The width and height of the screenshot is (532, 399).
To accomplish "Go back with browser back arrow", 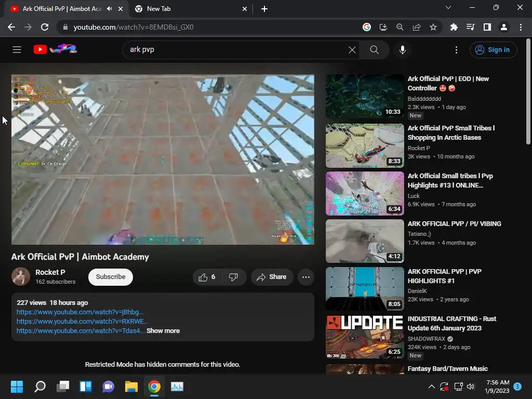I will coord(11,27).
